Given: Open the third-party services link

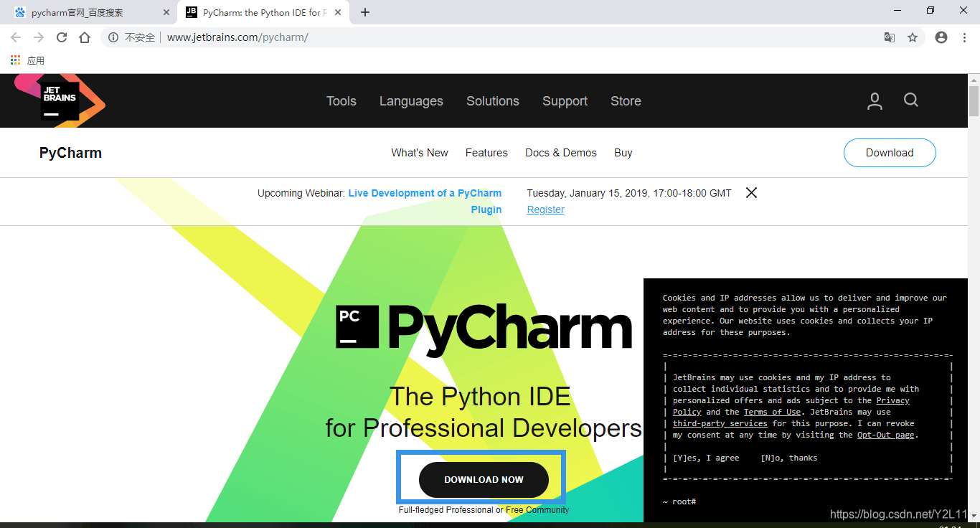Looking at the screenshot, I should click(x=720, y=423).
